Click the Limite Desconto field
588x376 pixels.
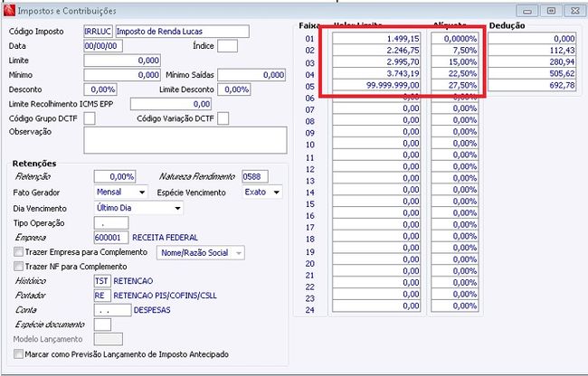(x=234, y=89)
